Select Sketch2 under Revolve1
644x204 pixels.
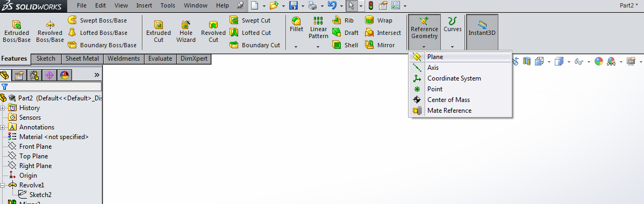tap(35, 194)
